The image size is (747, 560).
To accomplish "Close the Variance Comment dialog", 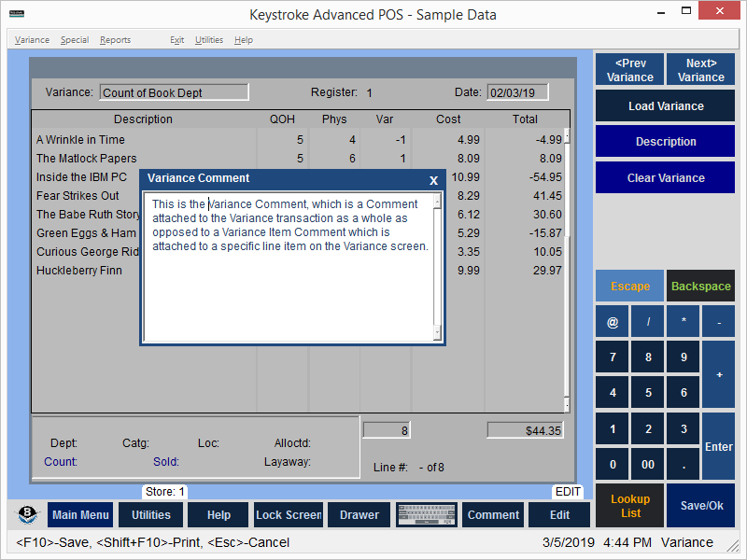I will [x=433, y=180].
